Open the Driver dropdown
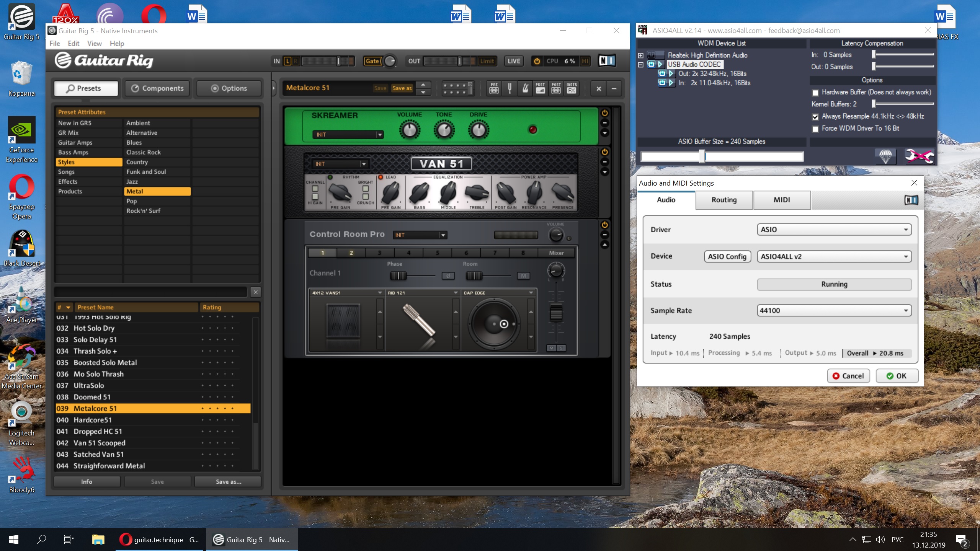 tap(834, 230)
